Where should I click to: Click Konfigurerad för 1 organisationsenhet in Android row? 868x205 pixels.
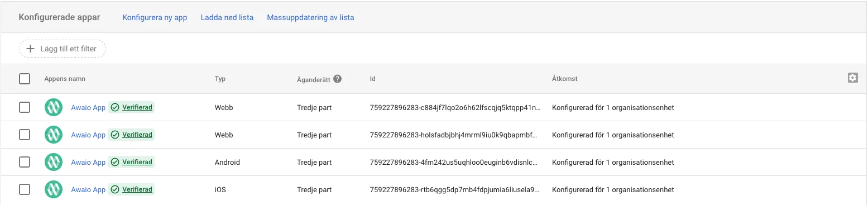(x=613, y=163)
